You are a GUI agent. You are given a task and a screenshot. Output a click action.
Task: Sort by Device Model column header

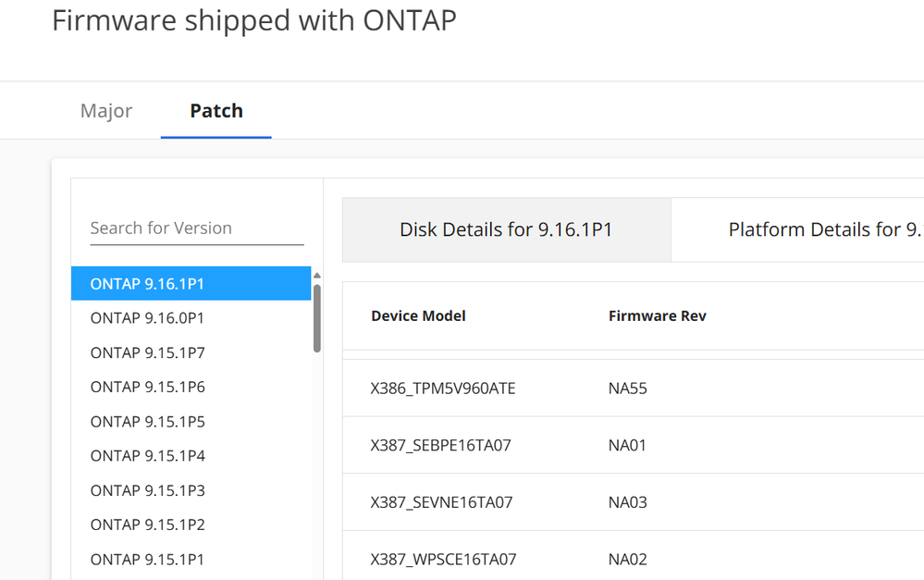click(x=418, y=316)
